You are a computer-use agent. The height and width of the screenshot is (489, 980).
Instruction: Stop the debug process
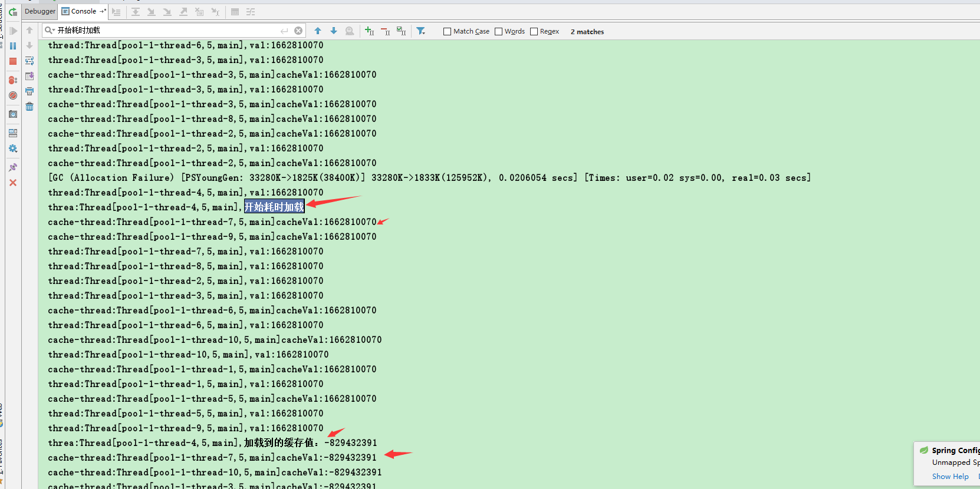click(x=13, y=61)
